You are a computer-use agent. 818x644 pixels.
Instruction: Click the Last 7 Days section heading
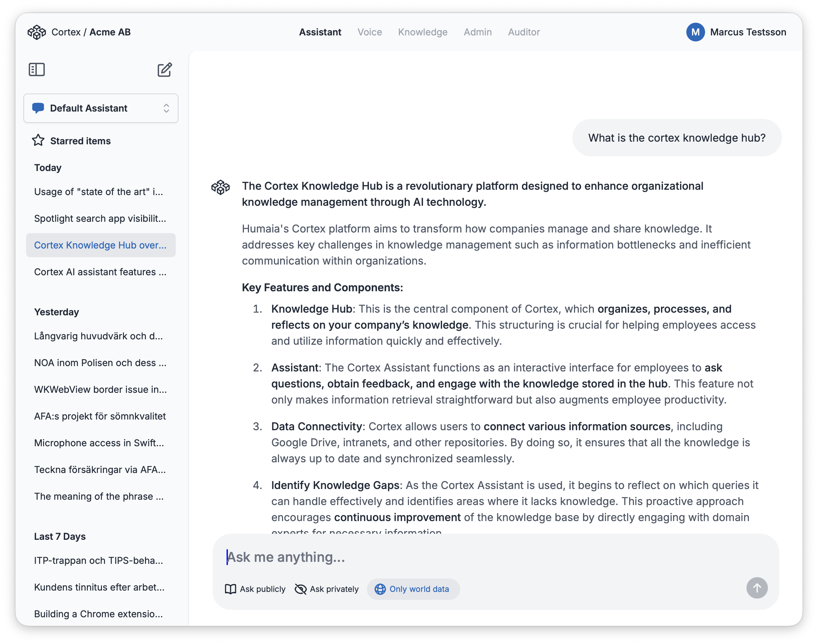[x=59, y=536]
